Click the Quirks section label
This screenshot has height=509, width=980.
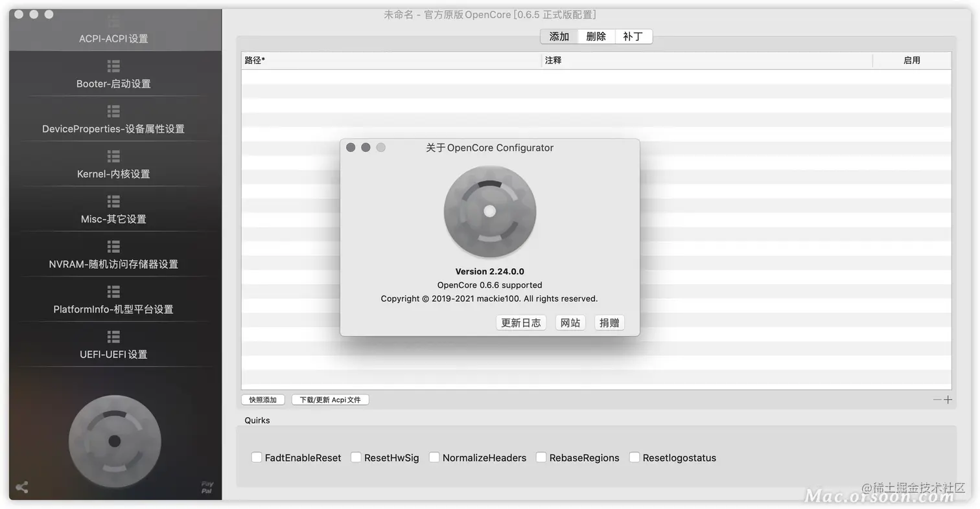pos(257,420)
